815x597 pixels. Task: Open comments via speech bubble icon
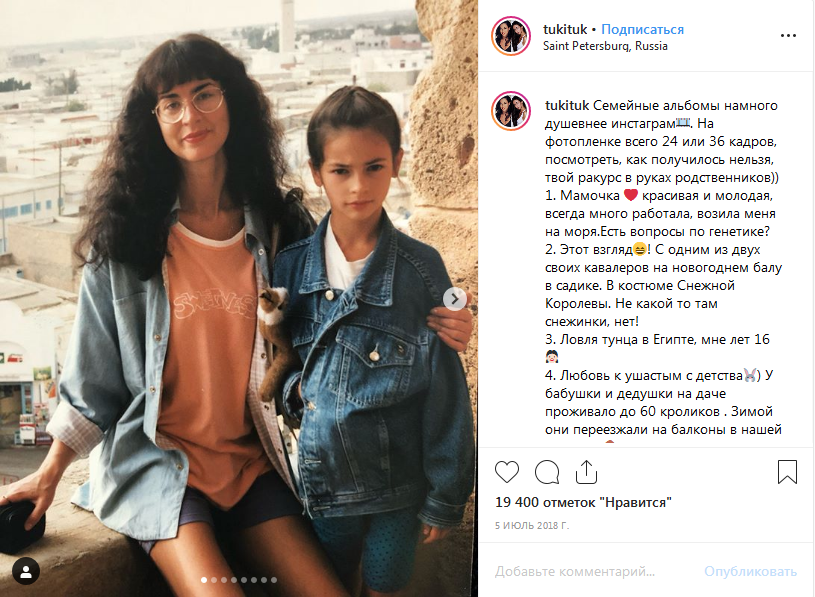547,472
